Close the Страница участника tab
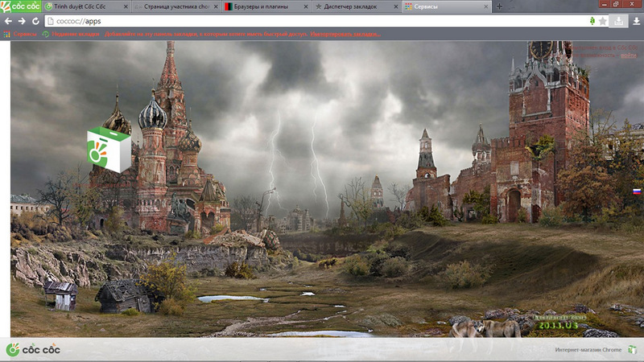This screenshot has width=644, height=362. click(x=216, y=6)
